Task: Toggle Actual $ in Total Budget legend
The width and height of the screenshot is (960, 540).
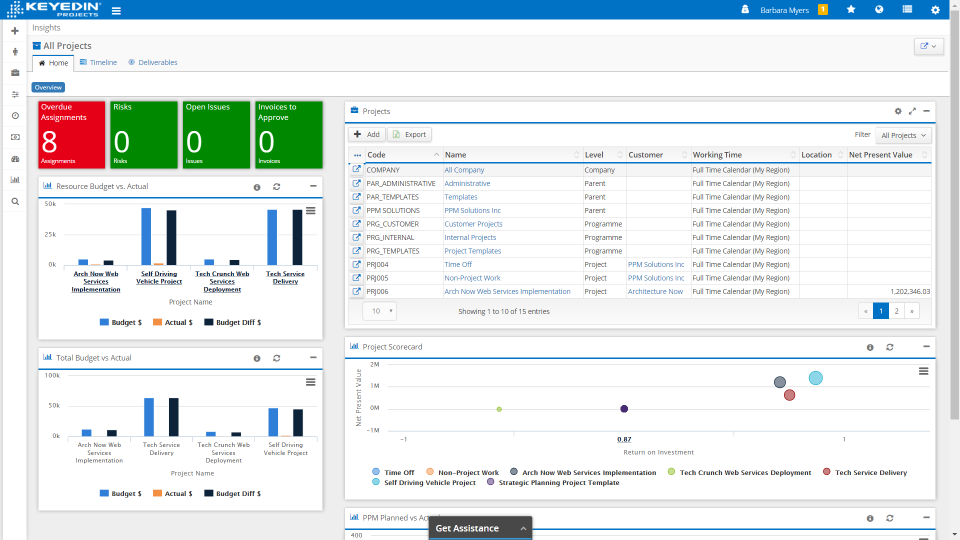Action: (x=173, y=493)
